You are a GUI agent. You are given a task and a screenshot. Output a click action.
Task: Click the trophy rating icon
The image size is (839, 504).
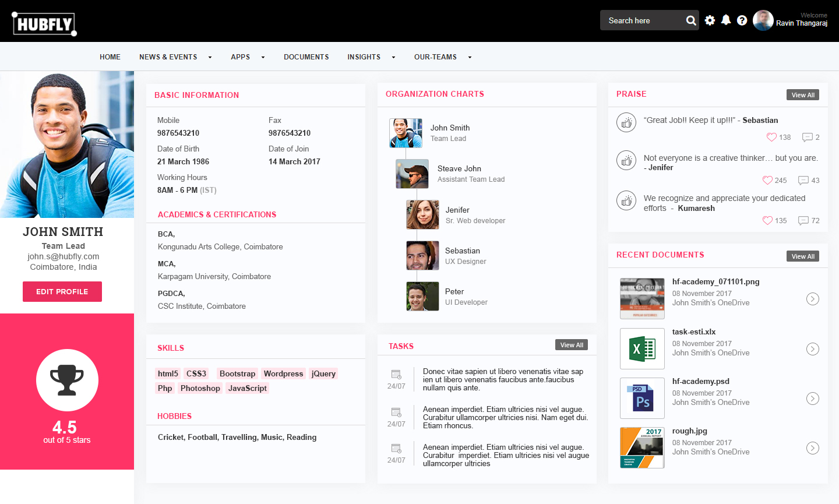click(x=67, y=380)
